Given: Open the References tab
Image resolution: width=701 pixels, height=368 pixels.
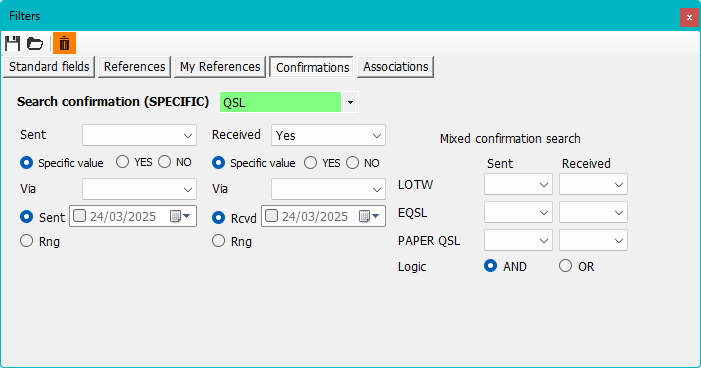Looking at the screenshot, I should click(135, 67).
